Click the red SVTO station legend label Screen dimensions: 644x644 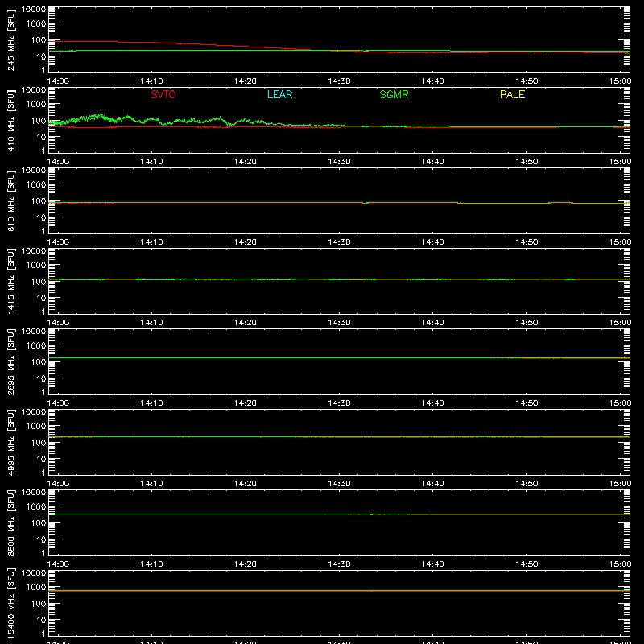click(x=163, y=94)
